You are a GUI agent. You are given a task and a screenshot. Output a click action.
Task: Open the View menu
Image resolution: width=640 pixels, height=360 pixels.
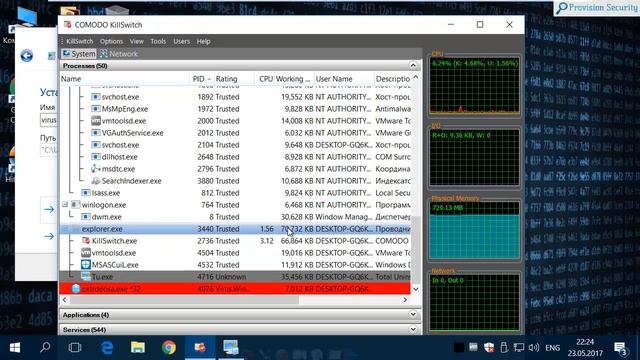[136, 41]
